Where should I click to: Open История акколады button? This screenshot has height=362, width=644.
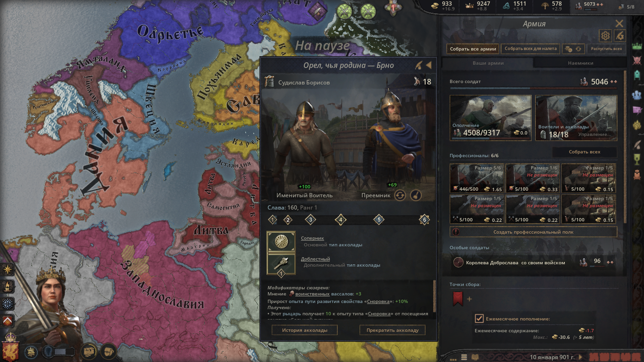pyautogui.click(x=304, y=330)
